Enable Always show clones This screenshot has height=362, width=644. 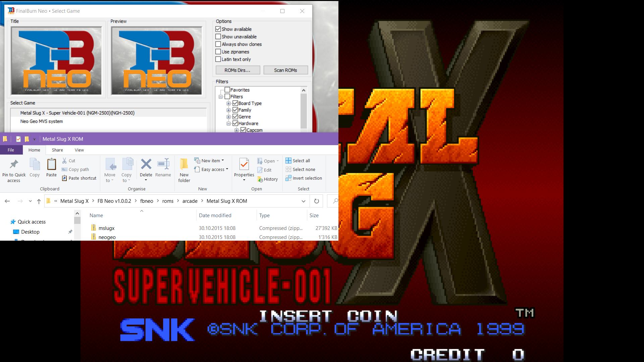(218, 44)
